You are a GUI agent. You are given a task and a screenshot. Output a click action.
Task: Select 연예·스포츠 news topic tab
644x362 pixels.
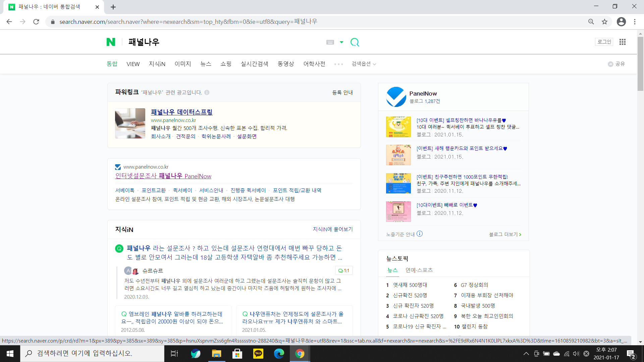click(x=419, y=270)
